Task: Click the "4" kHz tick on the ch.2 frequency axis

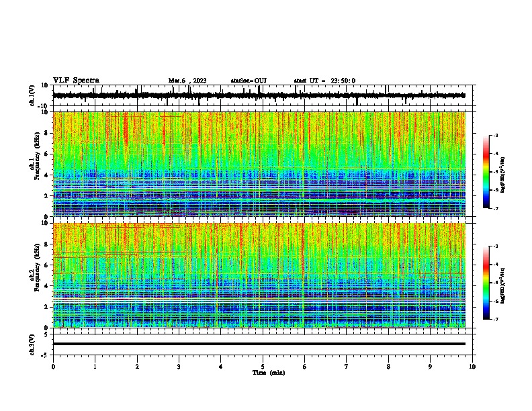Action: [x=46, y=286]
